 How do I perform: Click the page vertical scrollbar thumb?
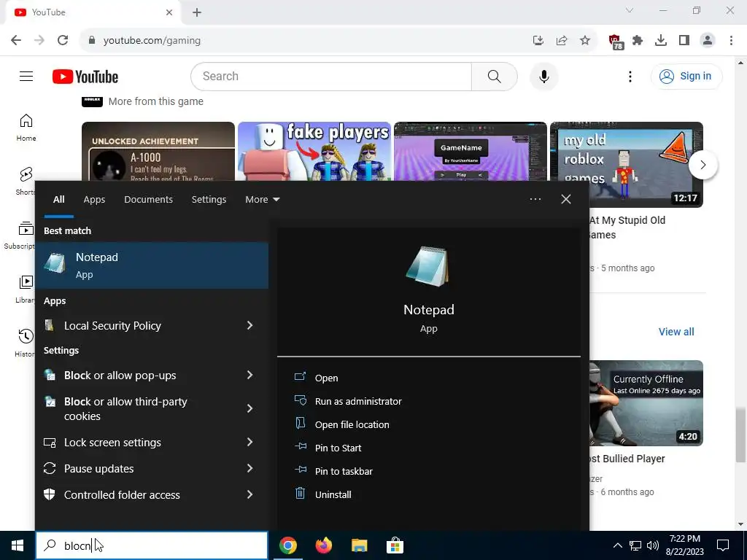click(740, 435)
